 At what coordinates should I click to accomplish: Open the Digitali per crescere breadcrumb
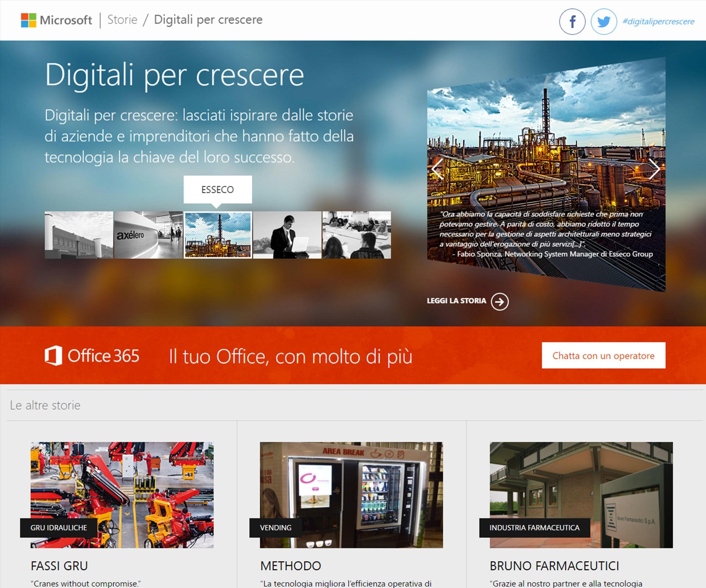[208, 20]
